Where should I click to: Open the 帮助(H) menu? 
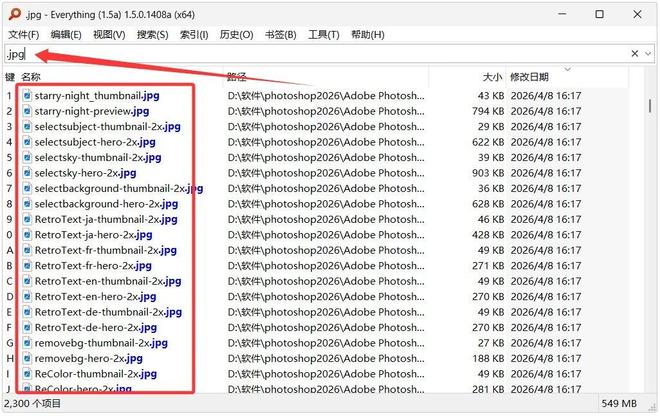coord(368,35)
